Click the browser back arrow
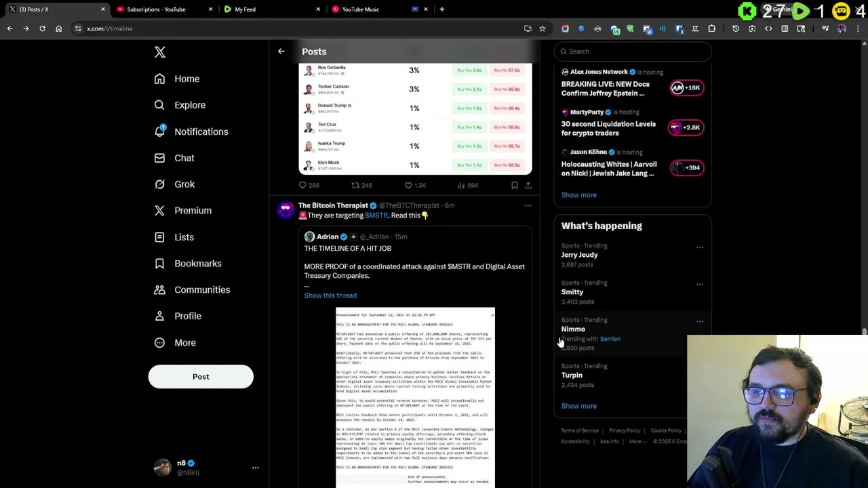Image resolution: width=868 pixels, height=488 pixels. click(x=9, y=28)
